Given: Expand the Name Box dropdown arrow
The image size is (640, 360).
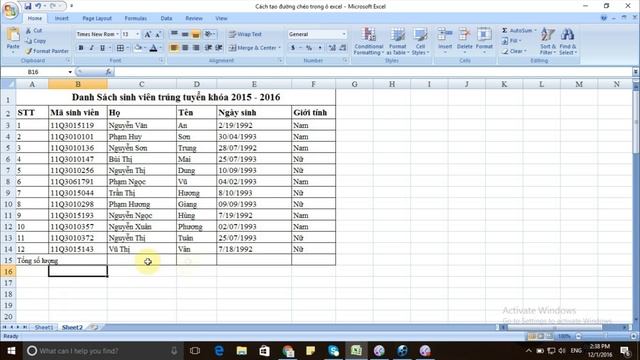Looking at the screenshot, I should click(70, 72).
